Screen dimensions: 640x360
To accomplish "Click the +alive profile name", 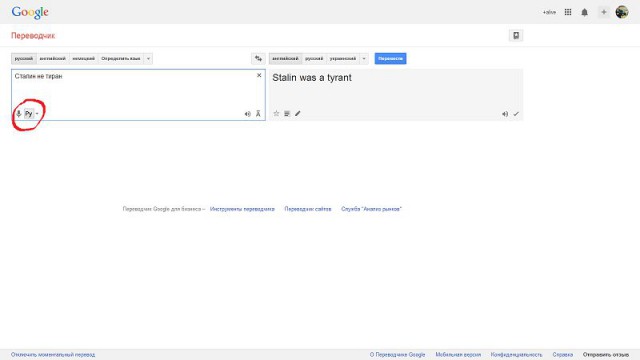I will pos(549,12).
